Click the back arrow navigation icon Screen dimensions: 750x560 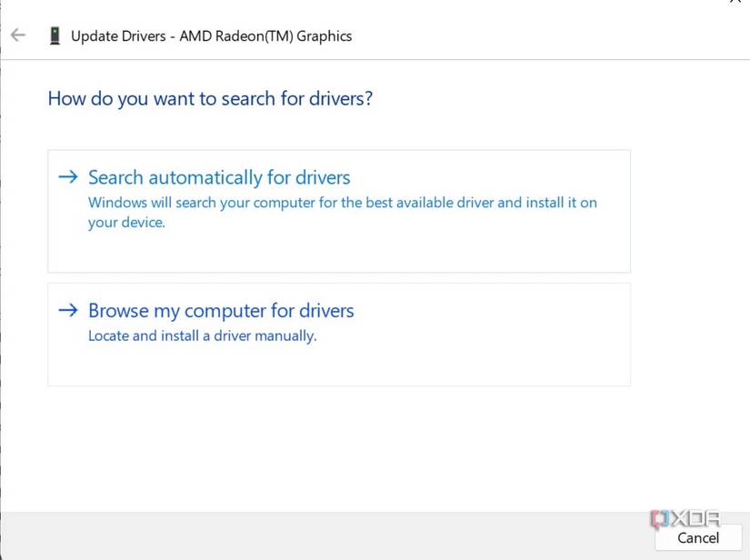click(x=17, y=35)
